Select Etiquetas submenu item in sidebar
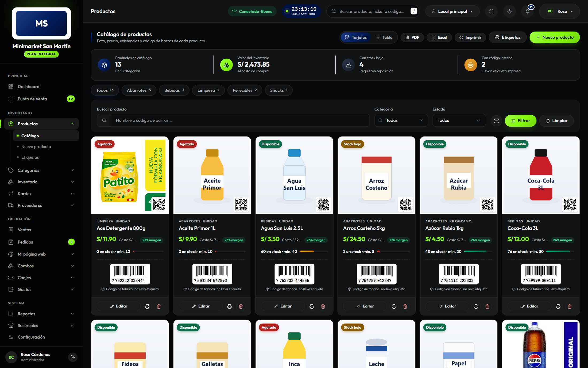Screen dimensions: 588x368 (x=46, y=157)
